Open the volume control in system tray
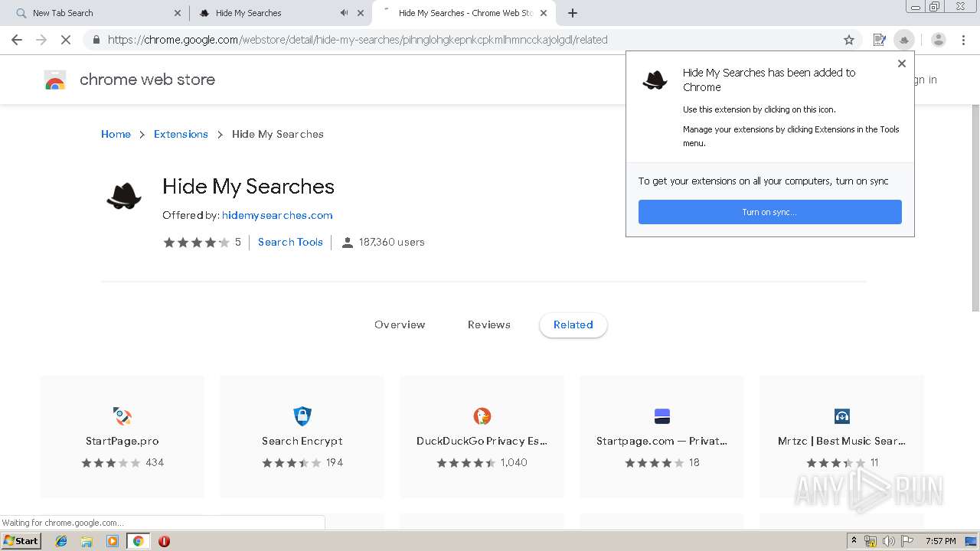 click(888, 541)
